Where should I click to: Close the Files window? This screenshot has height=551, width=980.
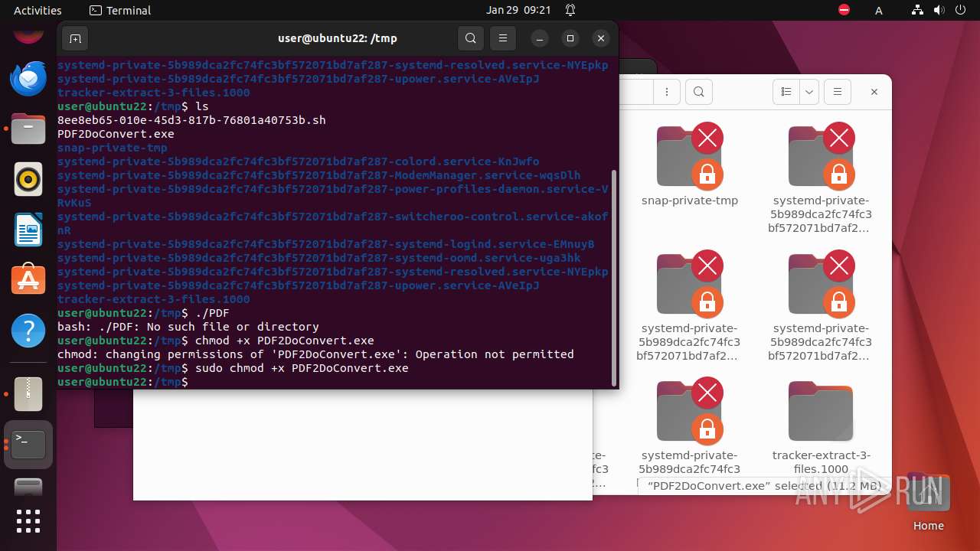(x=874, y=92)
